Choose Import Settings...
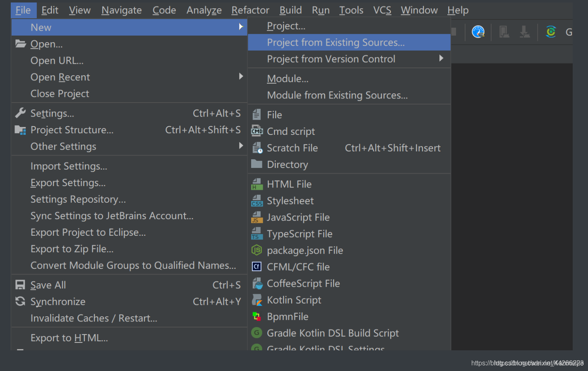Screen dimensions: 588x371 click(x=129, y=166)
